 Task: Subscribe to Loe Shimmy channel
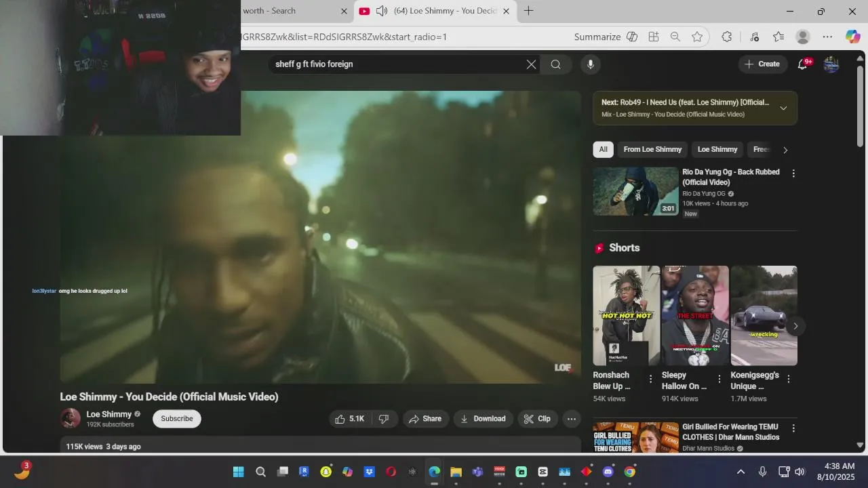(177, 419)
